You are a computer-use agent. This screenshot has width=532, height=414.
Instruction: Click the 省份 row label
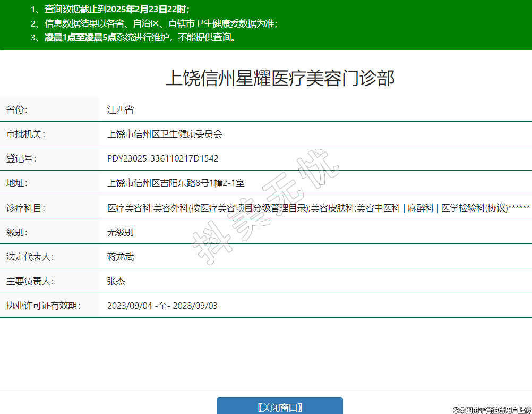click(17, 110)
